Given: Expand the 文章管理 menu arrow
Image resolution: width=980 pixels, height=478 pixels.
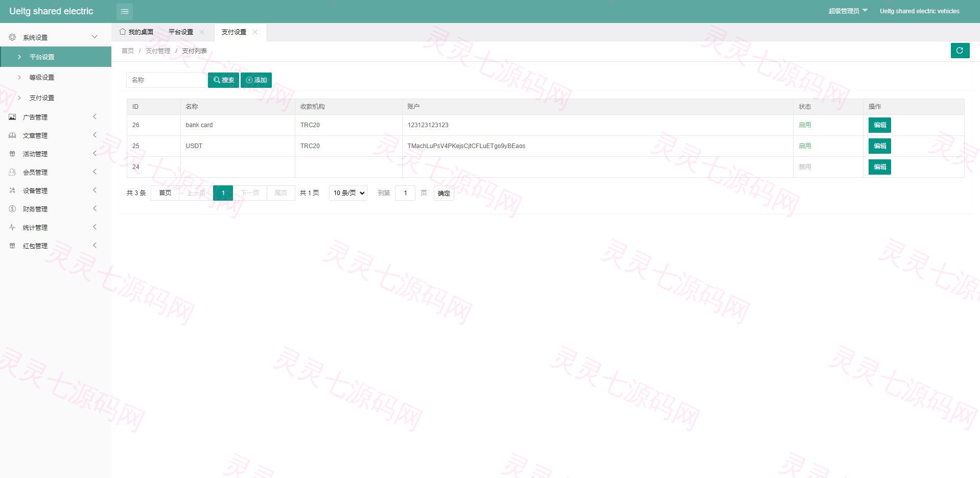Looking at the screenshot, I should point(95,135).
